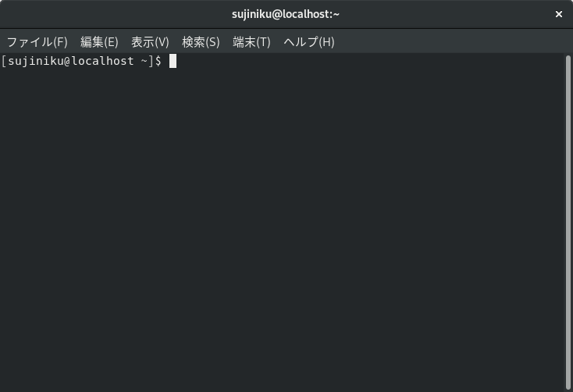Screen dimensions: 573x392
Task: Click the opening bracket of the prompt
Action: 5,61
